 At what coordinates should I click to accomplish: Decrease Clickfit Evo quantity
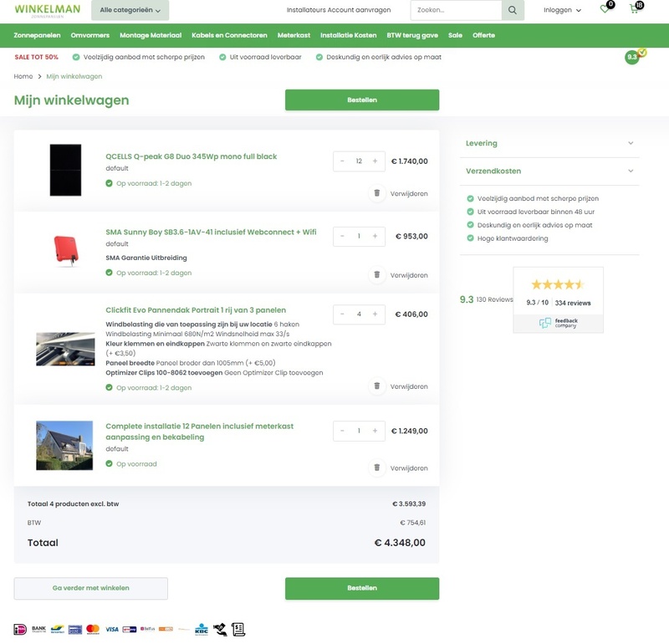[342, 314]
